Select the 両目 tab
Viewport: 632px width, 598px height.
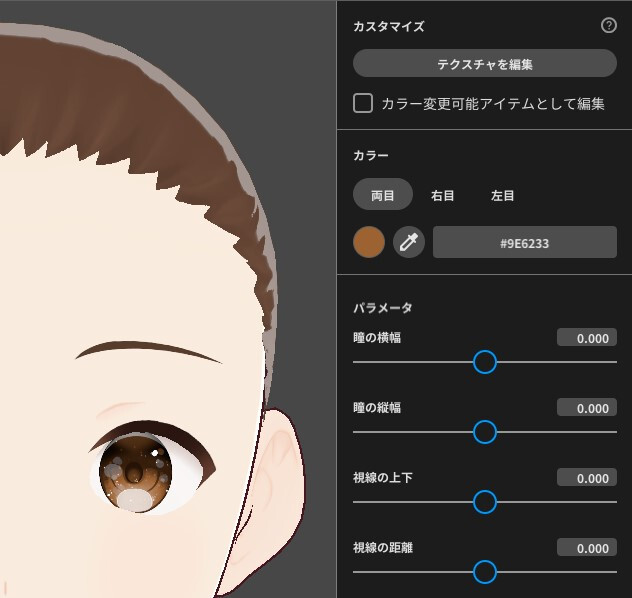pos(383,195)
